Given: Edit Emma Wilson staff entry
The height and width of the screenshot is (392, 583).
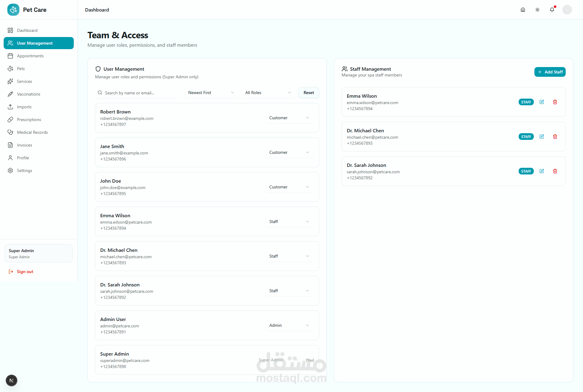Looking at the screenshot, I should pos(542,102).
